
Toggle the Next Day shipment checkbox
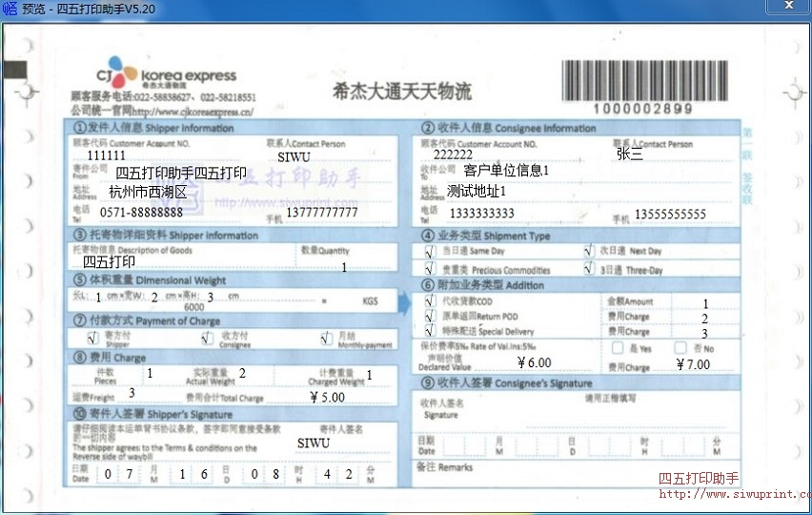click(589, 251)
